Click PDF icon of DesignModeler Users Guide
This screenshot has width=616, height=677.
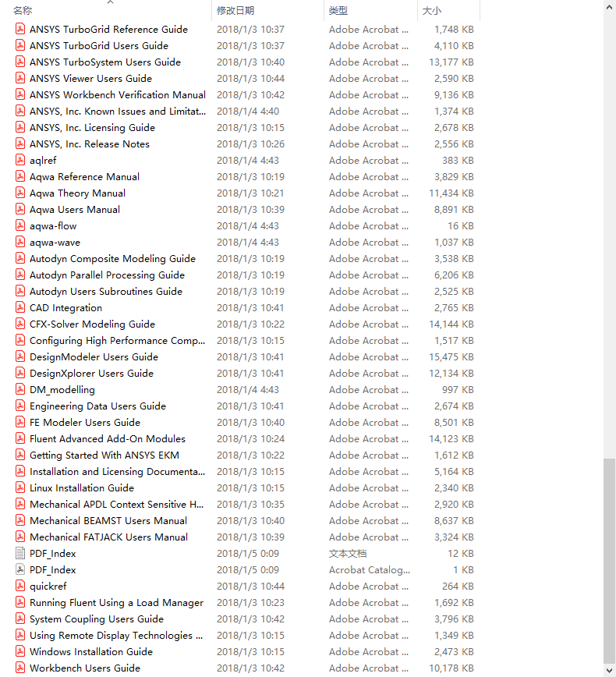tap(20, 357)
